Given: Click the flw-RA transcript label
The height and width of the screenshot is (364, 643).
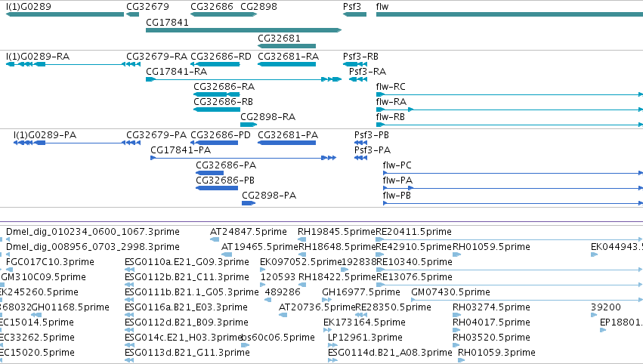Looking at the screenshot, I should [x=391, y=102].
